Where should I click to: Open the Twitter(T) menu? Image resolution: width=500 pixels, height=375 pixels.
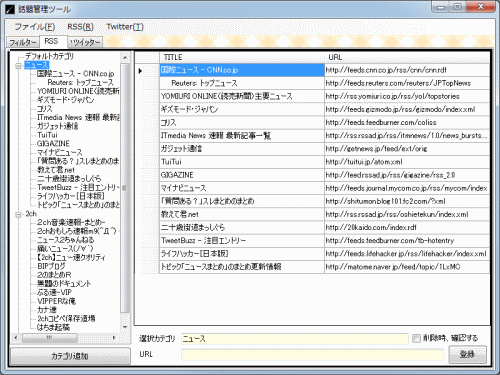[125, 27]
